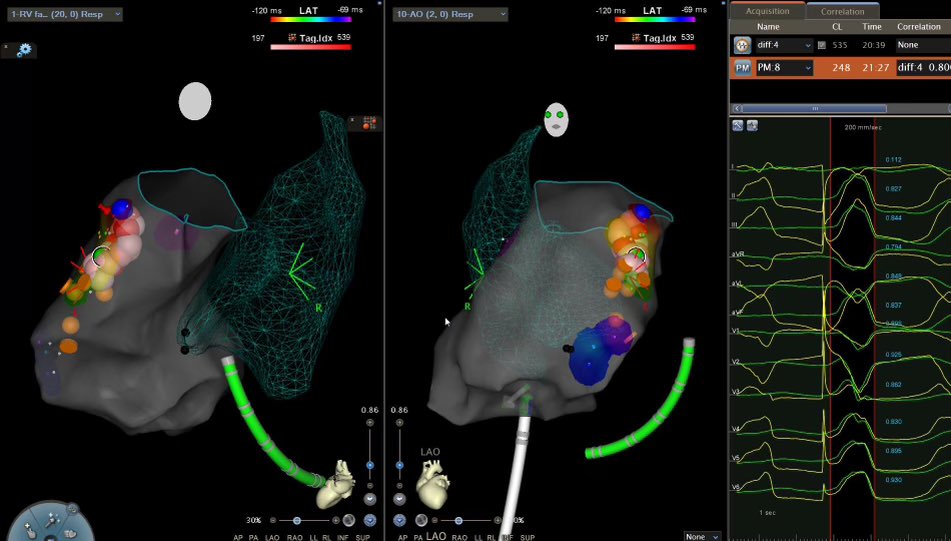Screen dimensions: 951x541
Task: Set right viewer to RAO view
Action: click(x=459, y=537)
